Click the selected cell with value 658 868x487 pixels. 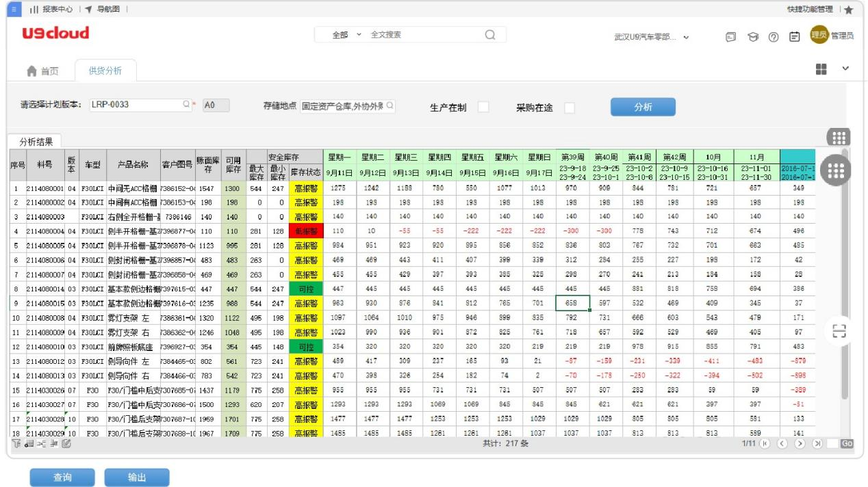coord(572,303)
